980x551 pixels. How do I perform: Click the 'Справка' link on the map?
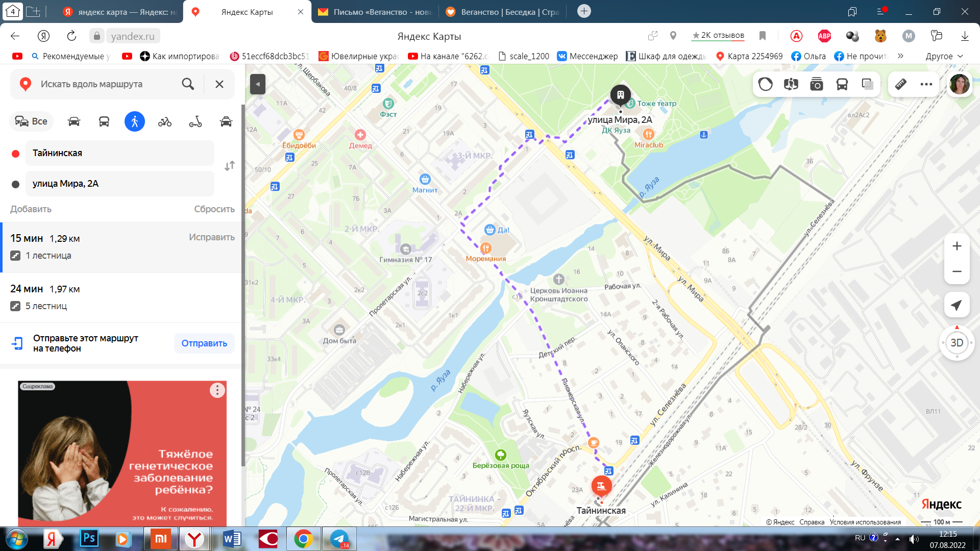click(x=812, y=522)
